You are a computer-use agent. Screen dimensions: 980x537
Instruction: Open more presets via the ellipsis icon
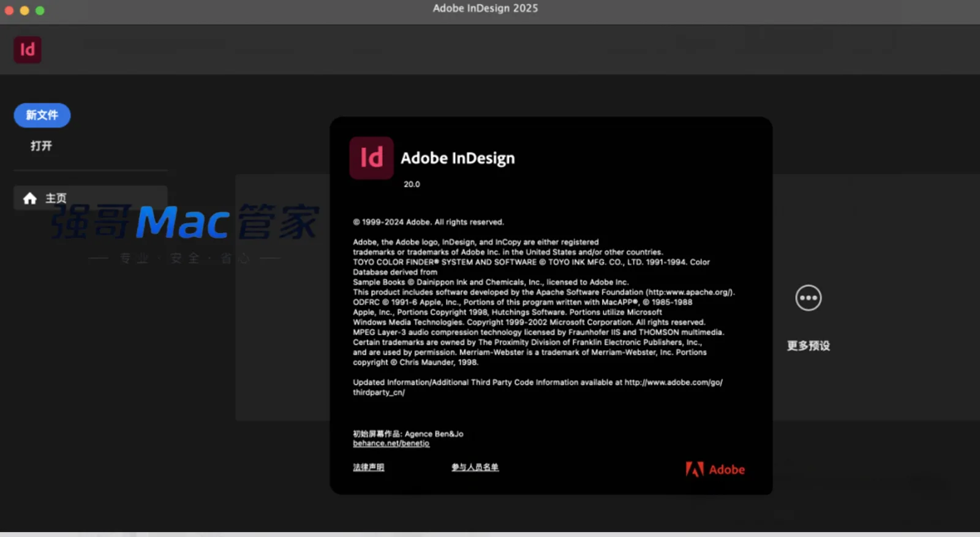pos(809,298)
